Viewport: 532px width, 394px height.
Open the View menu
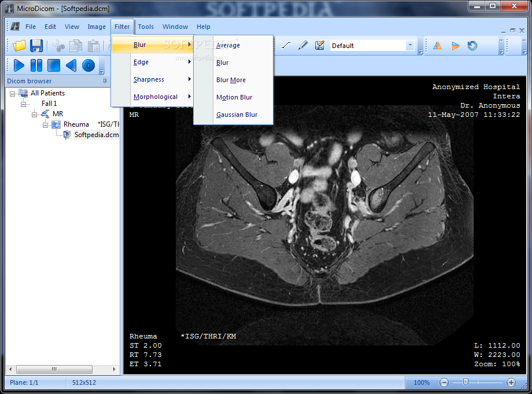[x=72, y=27]
